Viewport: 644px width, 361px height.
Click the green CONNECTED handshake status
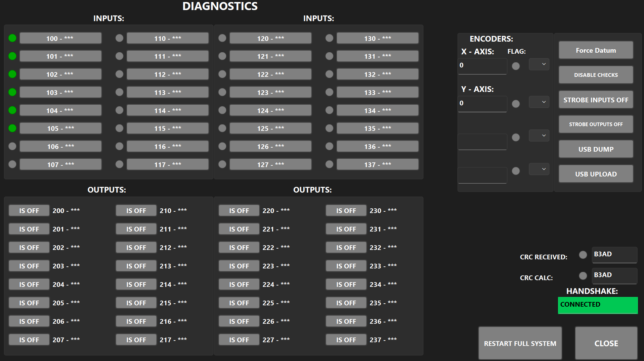tap(598, 305)
